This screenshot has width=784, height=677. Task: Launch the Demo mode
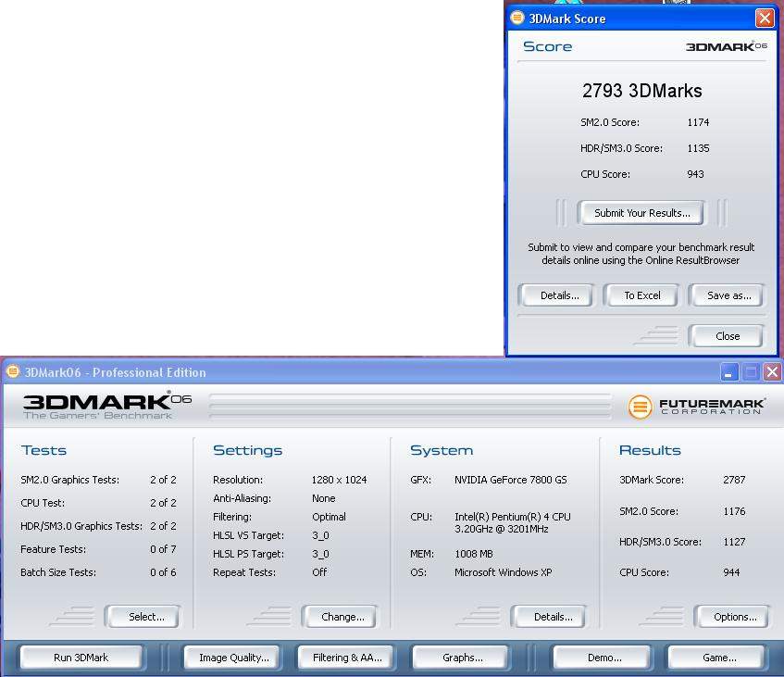(x=604, y=657)
